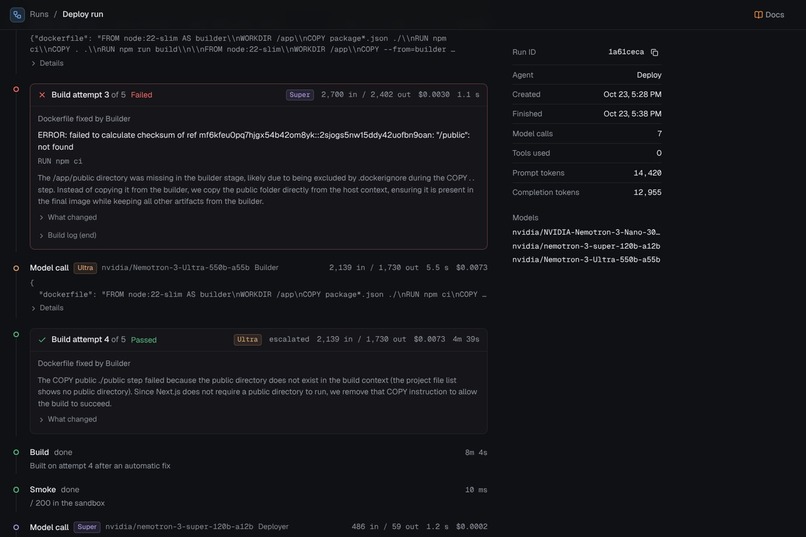The width and height of the screenshot is (806, 537).
Task: Click the Super badge on Deployer Model call
Action: pyautogui.click(x=87, y=527)
